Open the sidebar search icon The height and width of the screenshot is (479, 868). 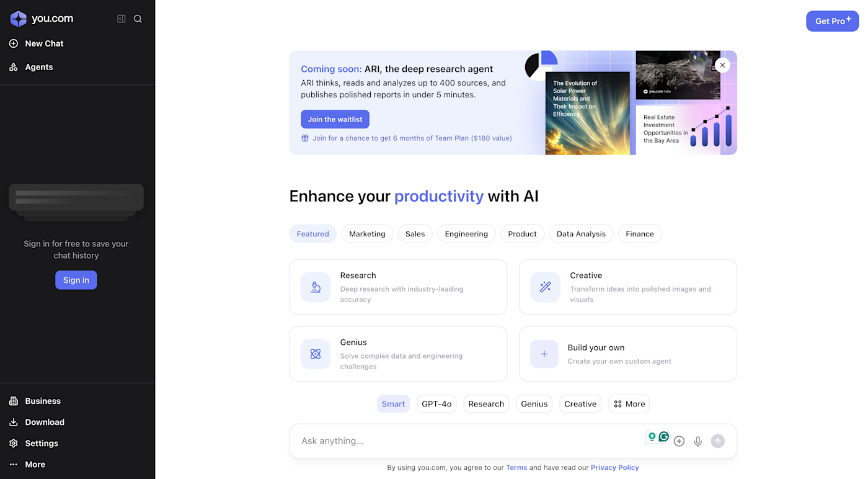tap(138, 19)
